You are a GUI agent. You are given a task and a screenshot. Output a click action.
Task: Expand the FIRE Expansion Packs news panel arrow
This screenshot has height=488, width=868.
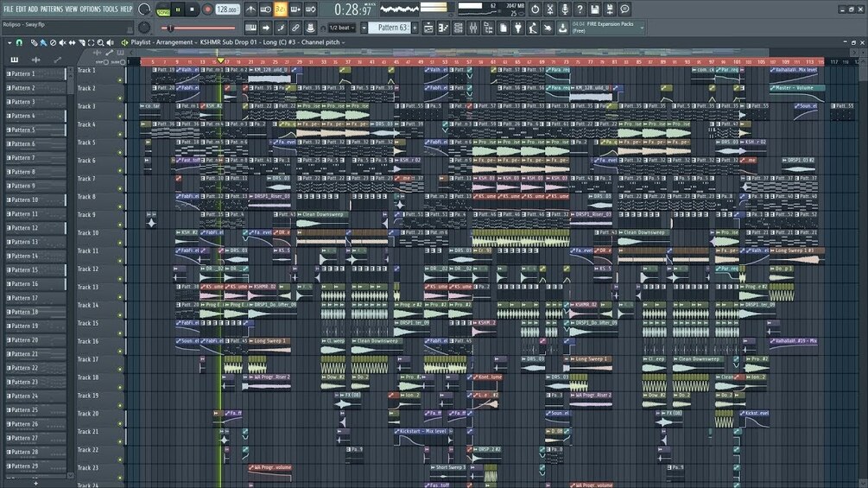point(642,28)
